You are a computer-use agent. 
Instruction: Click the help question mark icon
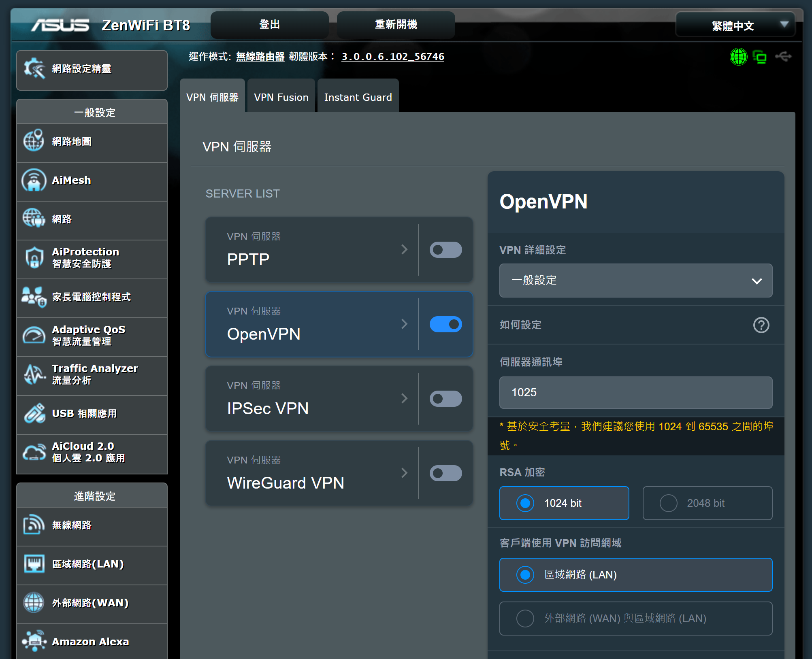[761, 325]
